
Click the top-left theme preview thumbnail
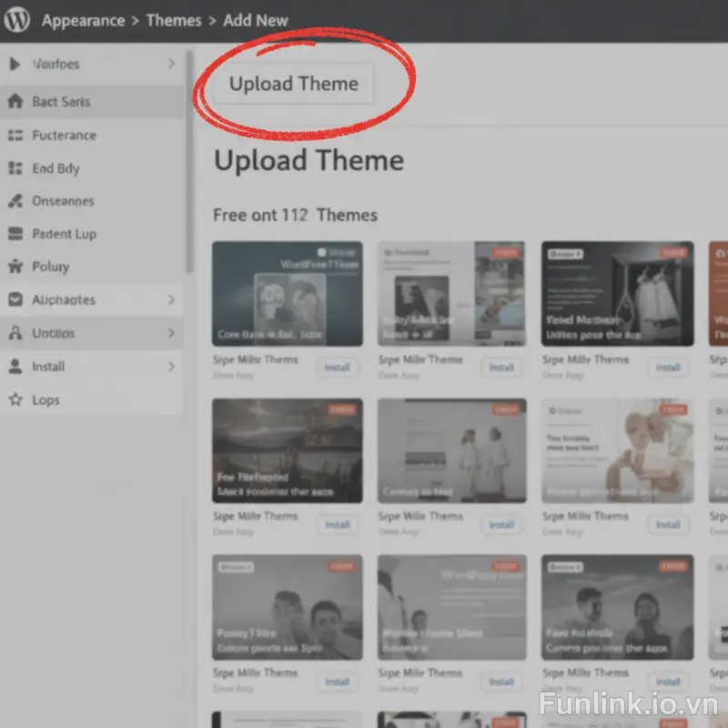(287, 293)
